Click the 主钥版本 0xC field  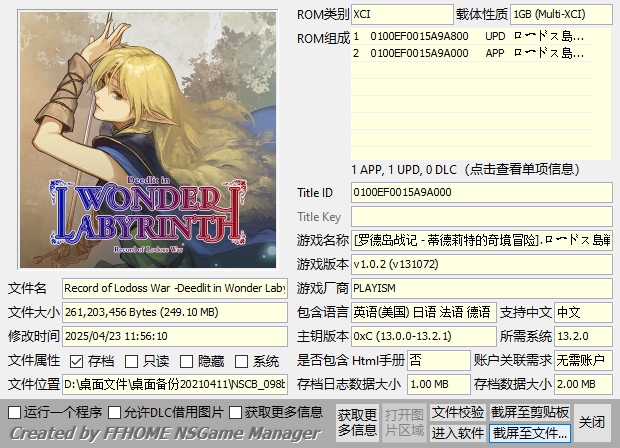coord(423,336)
